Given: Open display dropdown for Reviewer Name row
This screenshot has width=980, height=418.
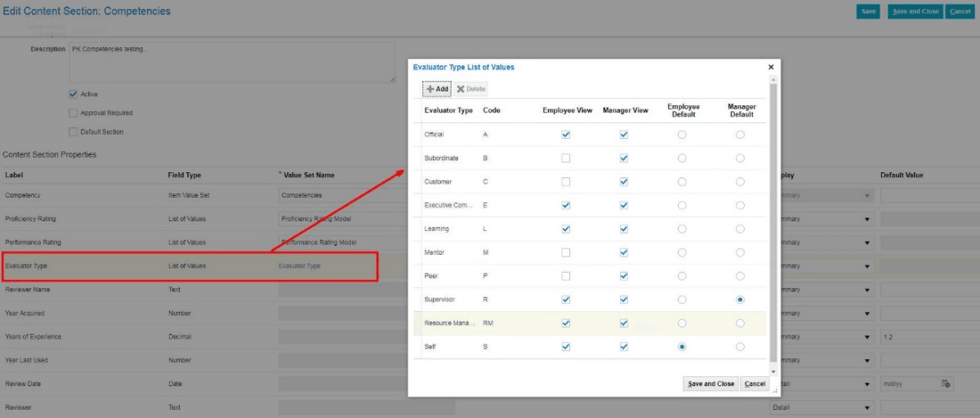Looking at the screenshot, I should pos(867,290).
